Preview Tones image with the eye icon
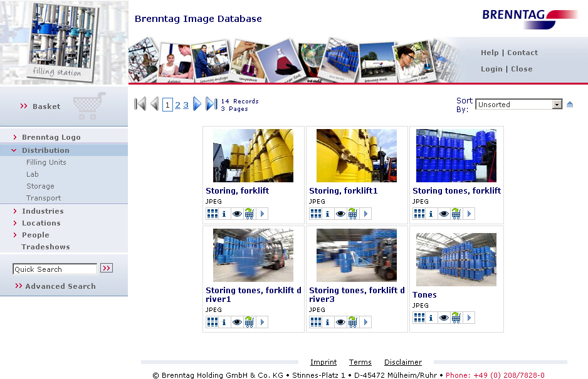588x379 pixels. [x=444, y=318]
